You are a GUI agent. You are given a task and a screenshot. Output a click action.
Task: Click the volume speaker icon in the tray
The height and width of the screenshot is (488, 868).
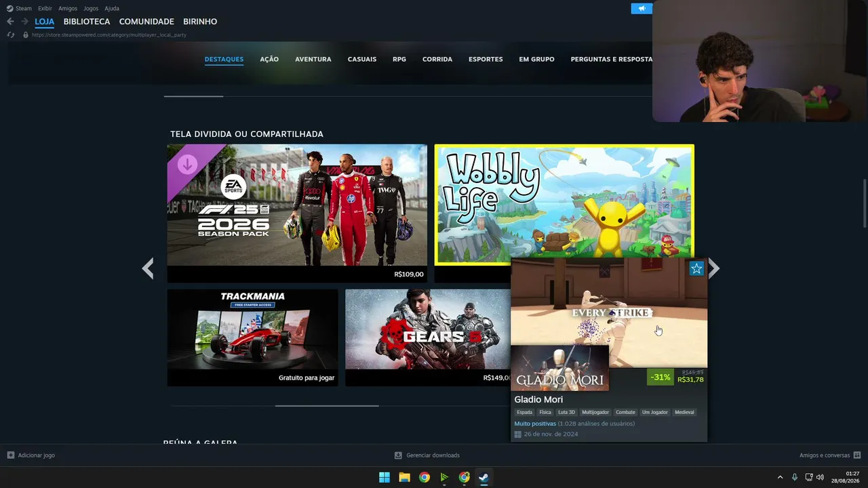(821, 477)
